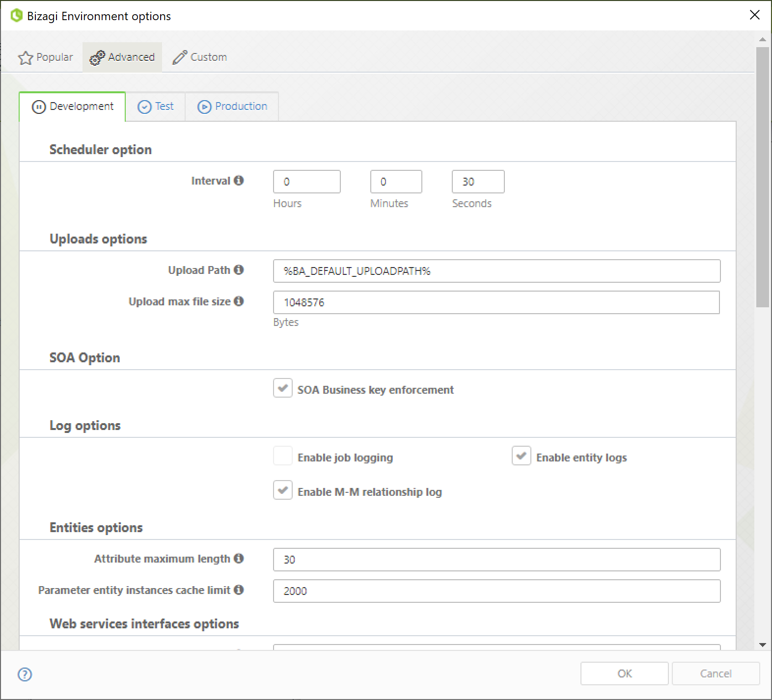Click the Seconds label under Interval

(472, 203)
